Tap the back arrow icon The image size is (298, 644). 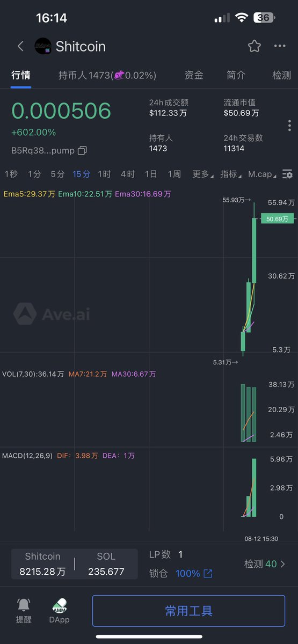20,46
